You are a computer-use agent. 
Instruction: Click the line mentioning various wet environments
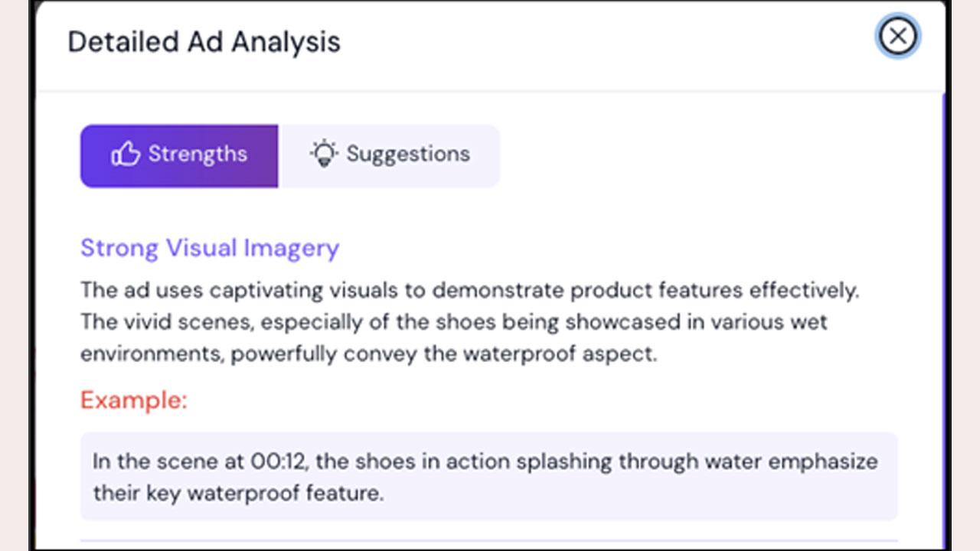click(454, 322)
